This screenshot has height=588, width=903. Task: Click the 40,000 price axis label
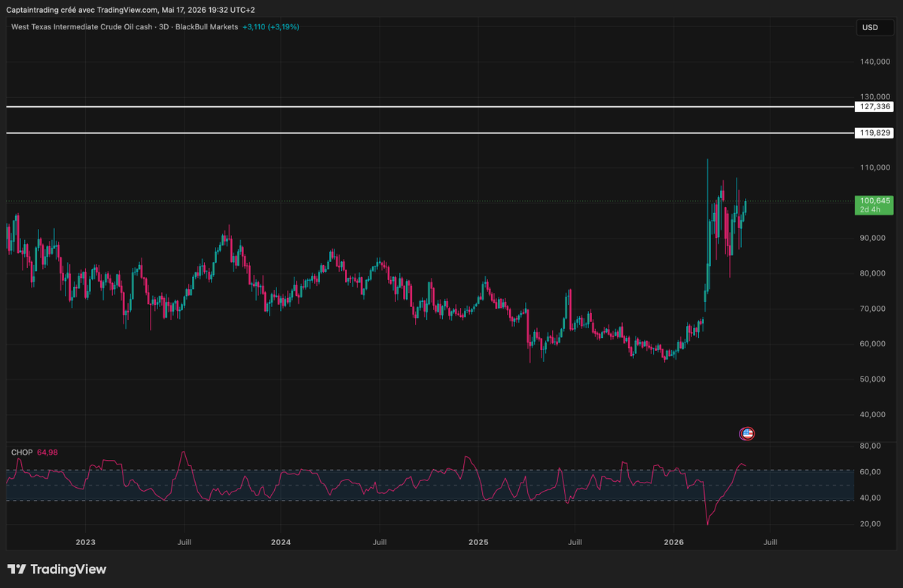click(872, 415)
